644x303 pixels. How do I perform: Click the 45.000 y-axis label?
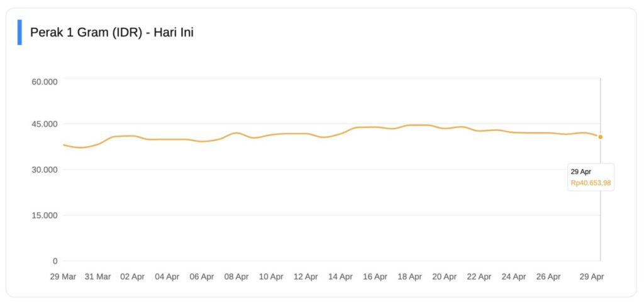tap(45, 123)
